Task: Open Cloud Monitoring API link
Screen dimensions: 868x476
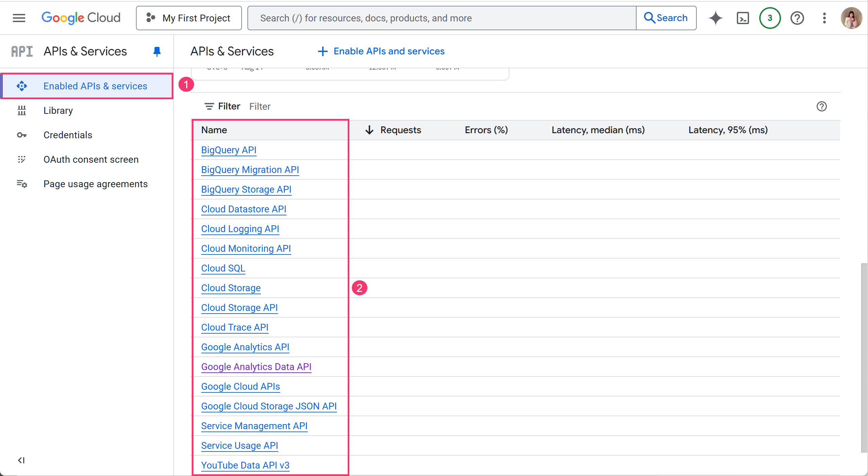Action: [246, 248]
